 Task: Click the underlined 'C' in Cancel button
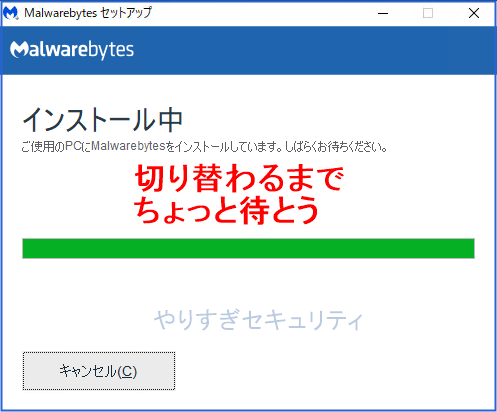click(127, 372)
